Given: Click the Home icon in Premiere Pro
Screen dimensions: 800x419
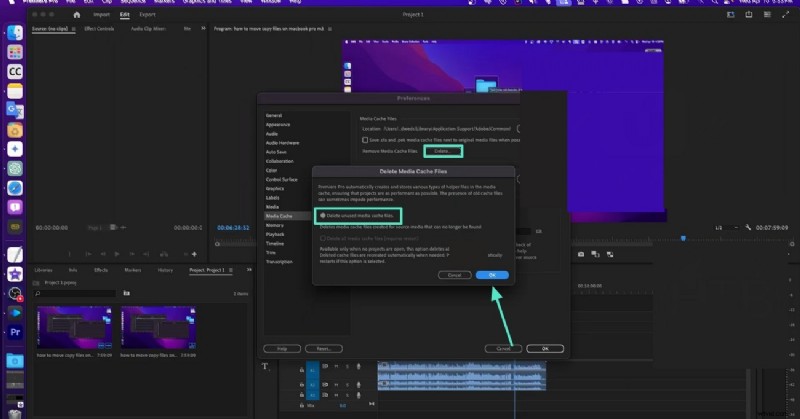Looking at the screenshot, I should (x=77, y=15).
